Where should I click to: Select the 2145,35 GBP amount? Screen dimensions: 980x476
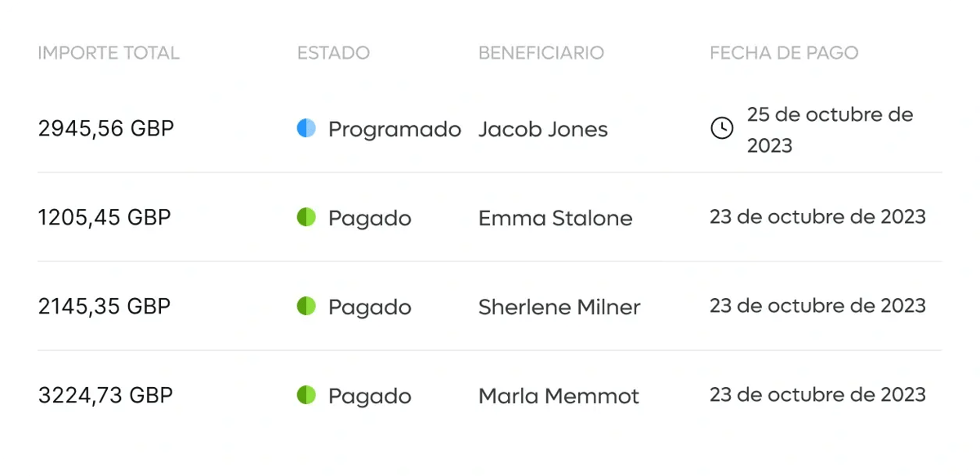click(x=105, y=307)
